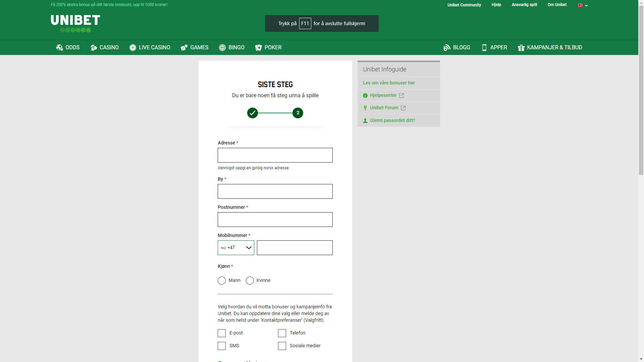Image resolution: width=644 pixels, height=362 pixels.
Task: Click the BINGO ball icon
Action: (x=222, y=48)
